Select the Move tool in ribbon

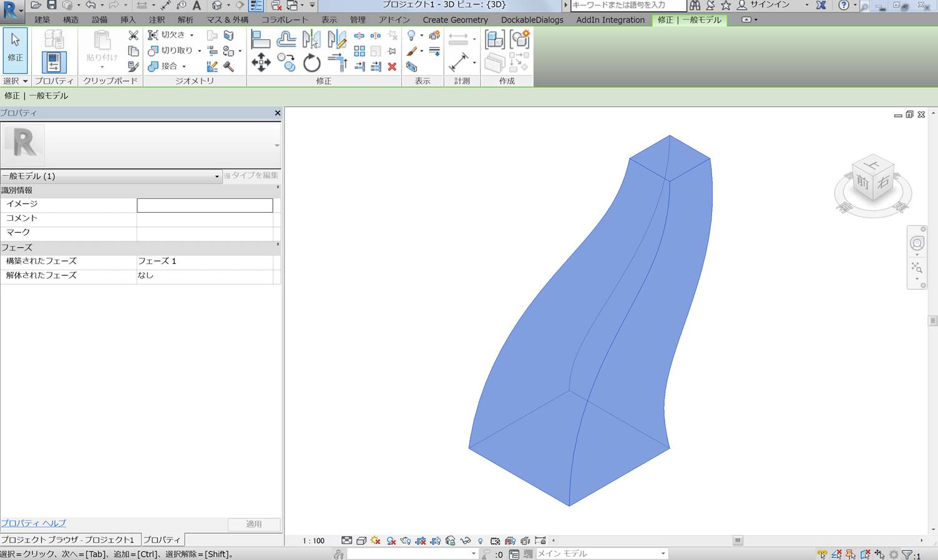(260, 62)
